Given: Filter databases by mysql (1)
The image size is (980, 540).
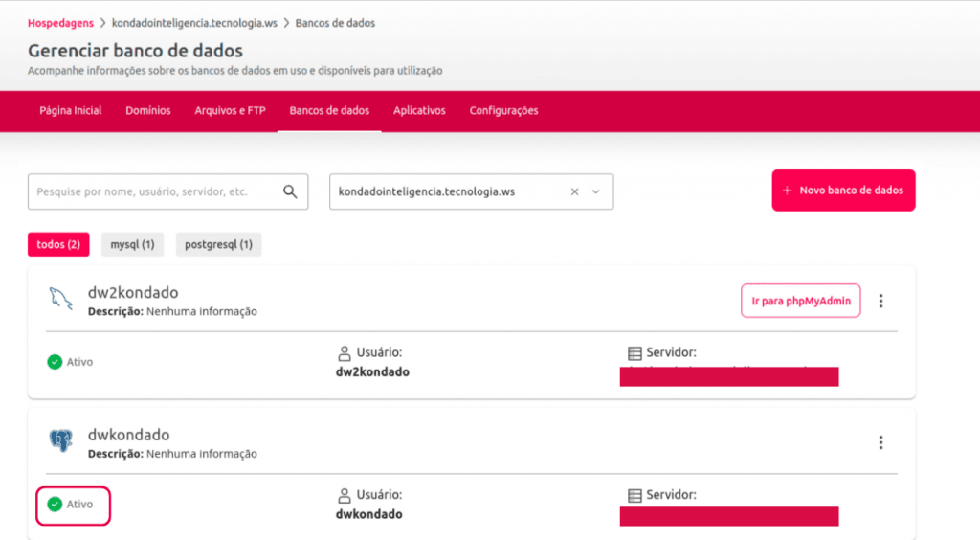Looking at the screenshot, I should pos(132,245).
